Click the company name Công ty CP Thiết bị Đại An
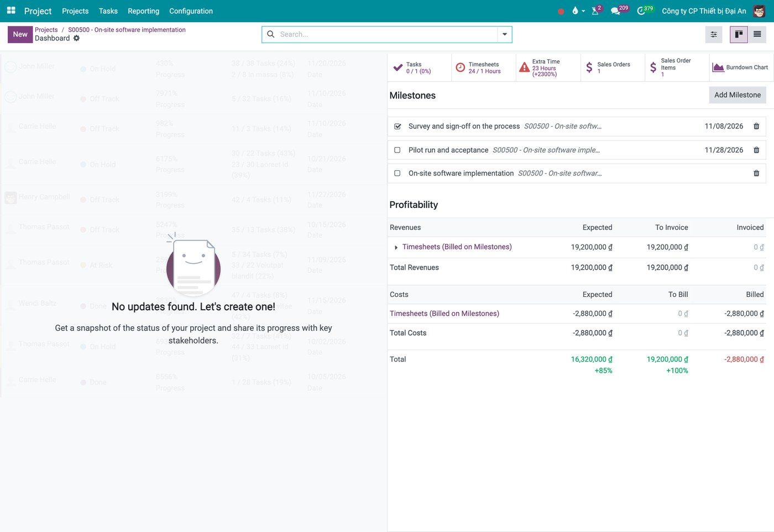This screenshot has height=532, width=774. (x=704, y=11)
